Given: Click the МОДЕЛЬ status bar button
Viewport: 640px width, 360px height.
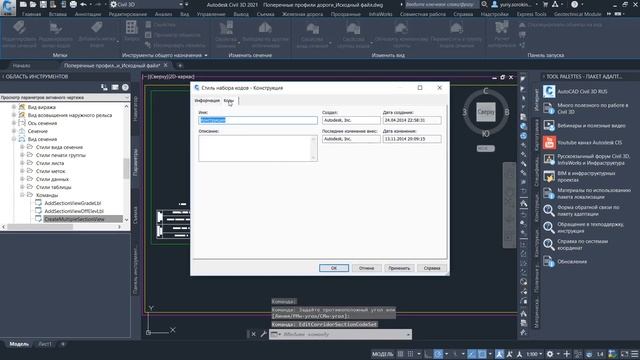Looking at the screenshot, I should 382,354.
